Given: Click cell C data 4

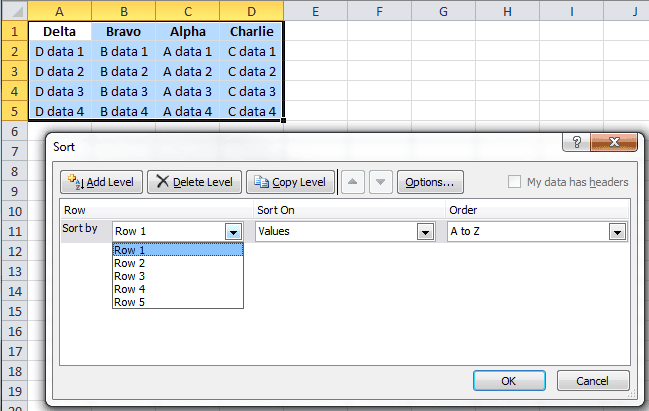Looking at the screenshot, I should (252, 111).
